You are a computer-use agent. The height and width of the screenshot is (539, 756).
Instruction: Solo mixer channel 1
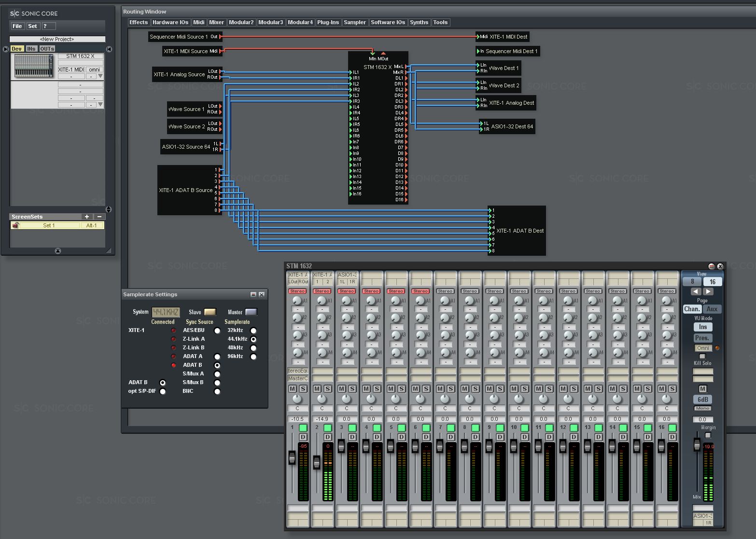click(303, 388)
